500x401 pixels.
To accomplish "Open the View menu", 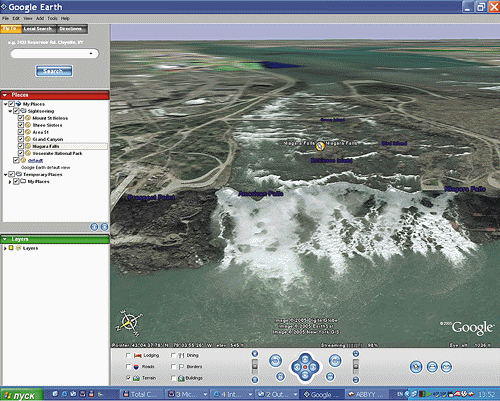I will 28,18.
